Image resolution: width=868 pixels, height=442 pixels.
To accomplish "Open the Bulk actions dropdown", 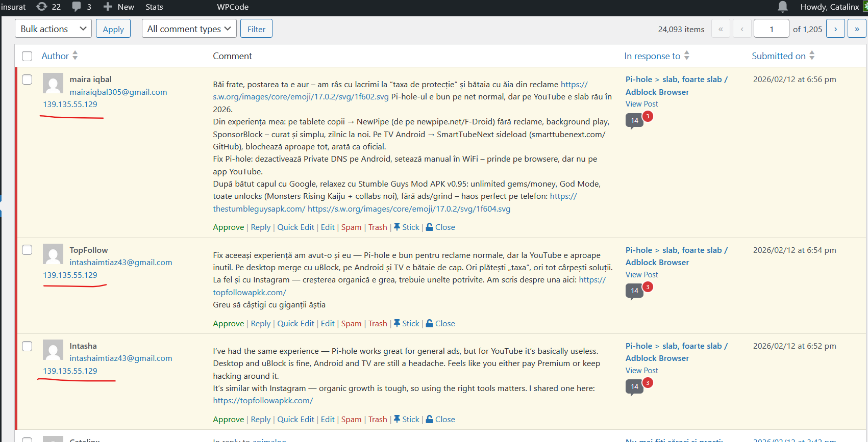I will [x=53, y=29].
